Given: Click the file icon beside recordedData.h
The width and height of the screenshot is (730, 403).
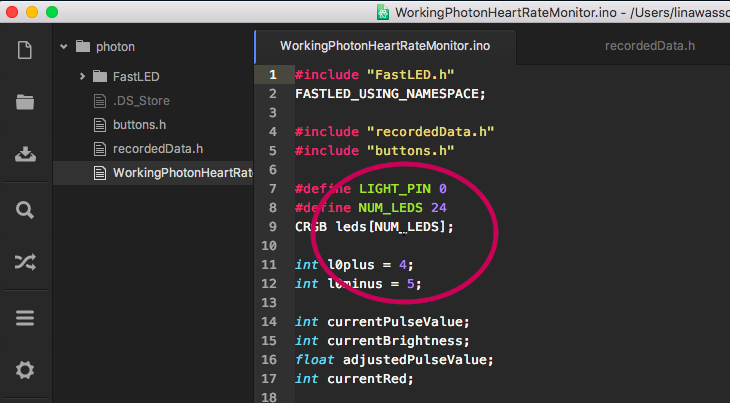Looking at the screenshot, I should click(100, 149).
